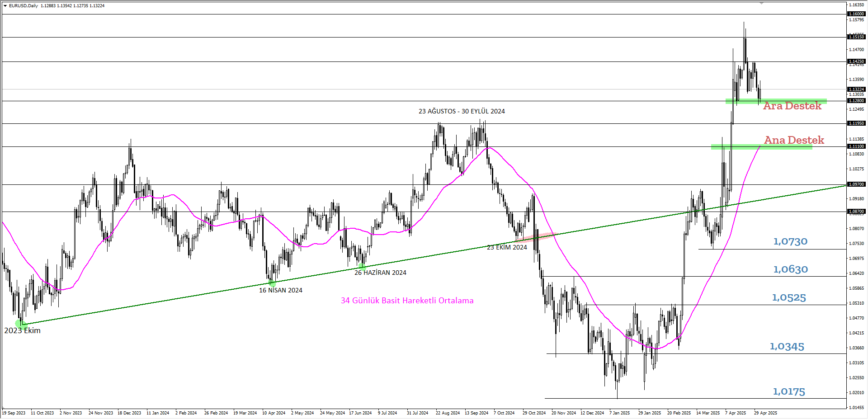The height and width of the screenshot is (419, 868).
Task: Click the '11 Oct 2023' date on time axis
Action: [42, 413]
